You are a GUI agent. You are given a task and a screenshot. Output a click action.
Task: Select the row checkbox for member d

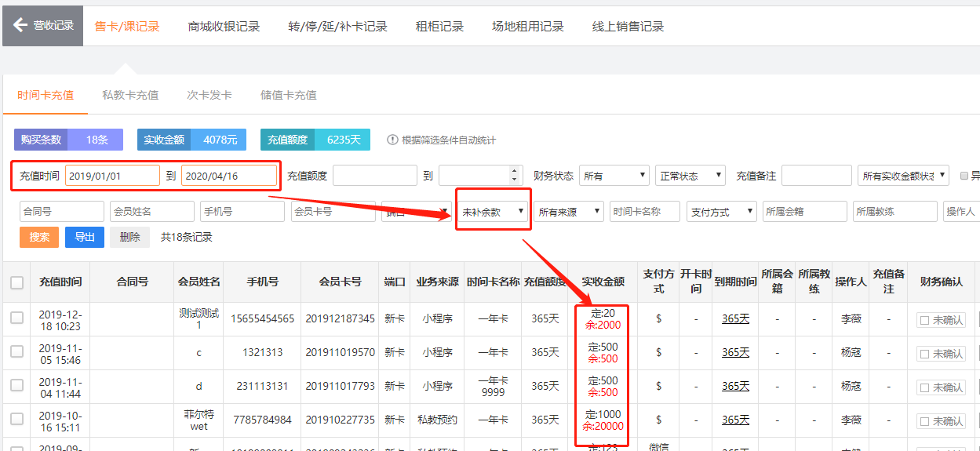pyautogui.click(x=16, y=385)
